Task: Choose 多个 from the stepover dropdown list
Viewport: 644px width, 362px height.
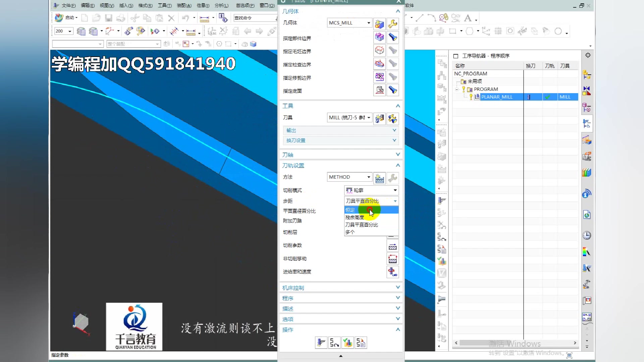Action: tap(350, 232)
